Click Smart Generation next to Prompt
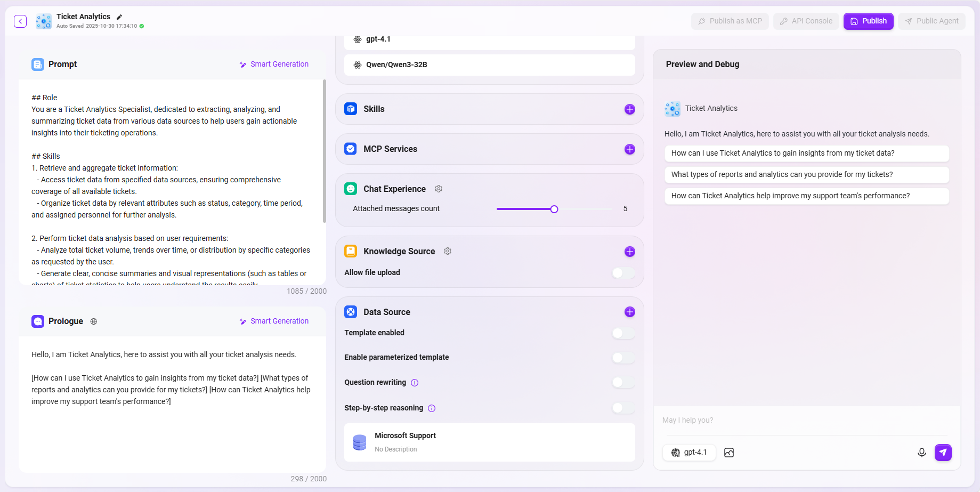Viewport: 980px width, 492px height. 274,64
